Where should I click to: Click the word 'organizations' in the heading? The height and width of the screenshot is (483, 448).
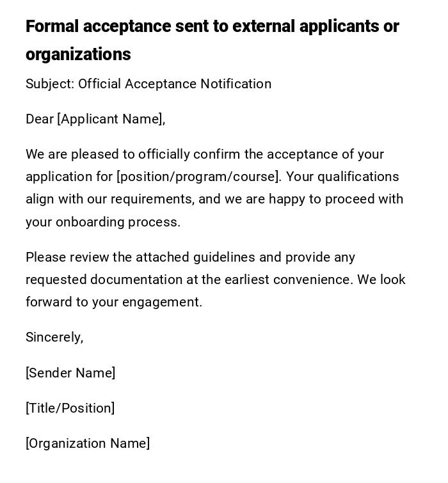click(x=78, y=54)
